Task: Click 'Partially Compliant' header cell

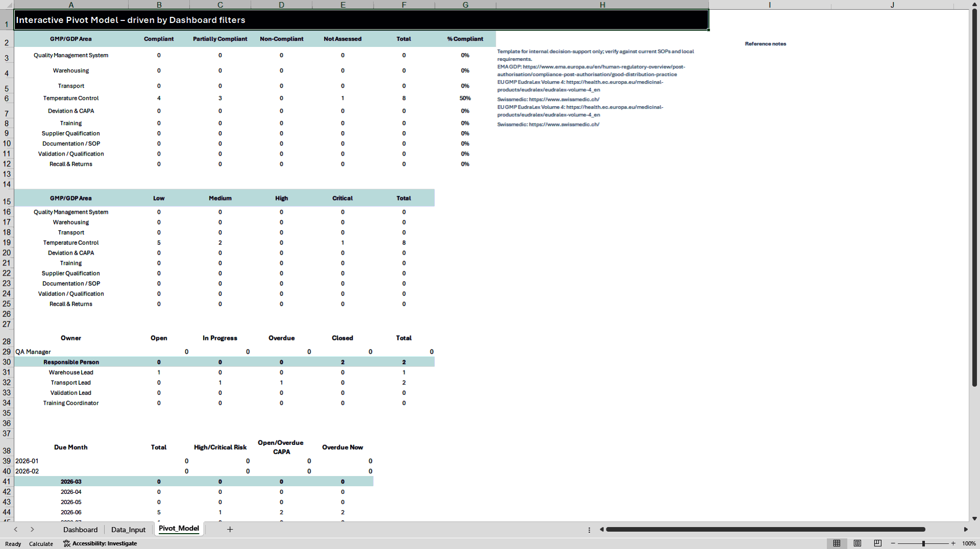Action: click(x=220, y=39)
